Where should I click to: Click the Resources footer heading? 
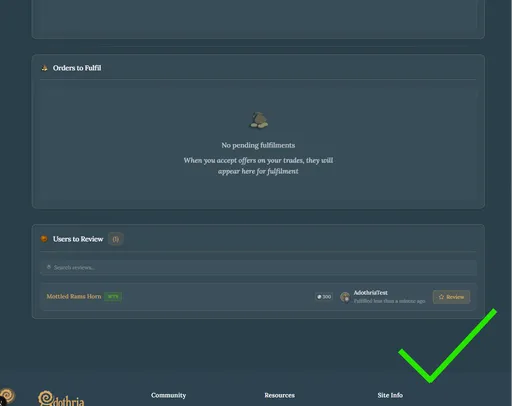pyautogui.click(x=279, y=395)
